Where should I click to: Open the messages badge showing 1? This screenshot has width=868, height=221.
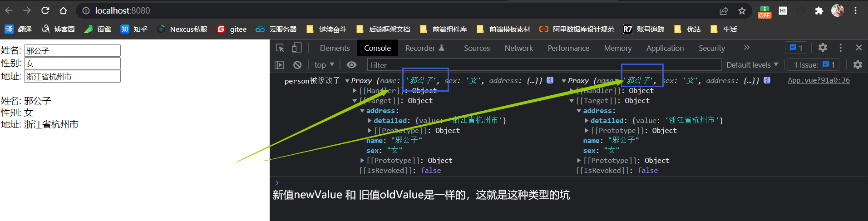coord(796,48)
